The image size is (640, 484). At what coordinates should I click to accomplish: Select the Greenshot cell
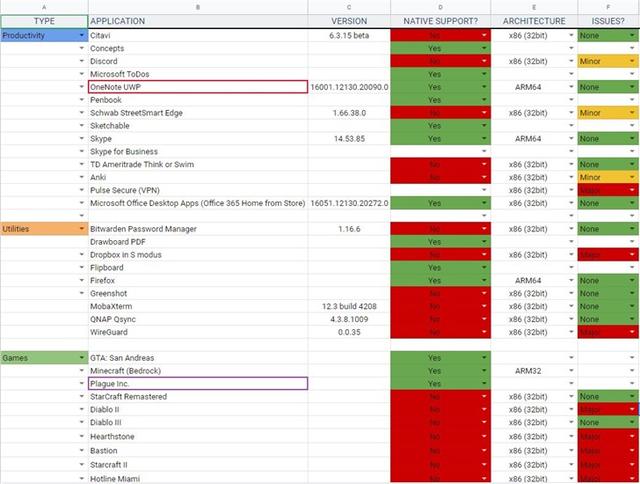coord(198,293)
